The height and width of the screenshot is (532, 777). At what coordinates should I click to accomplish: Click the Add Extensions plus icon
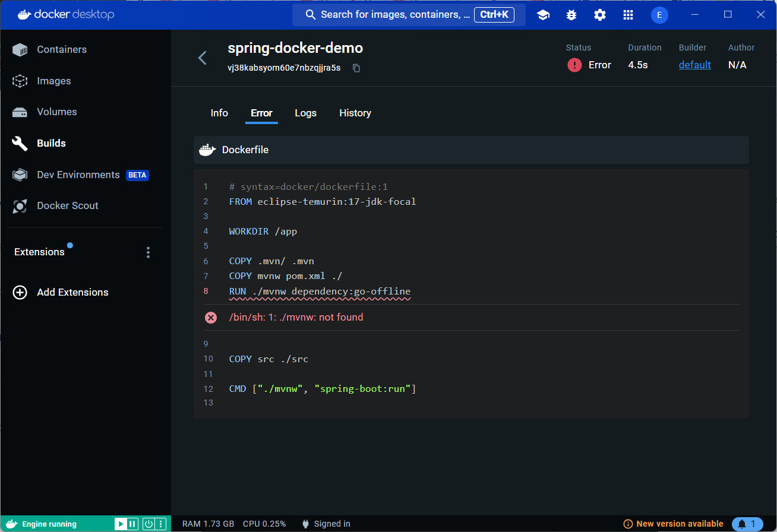[x=20, y=292]
